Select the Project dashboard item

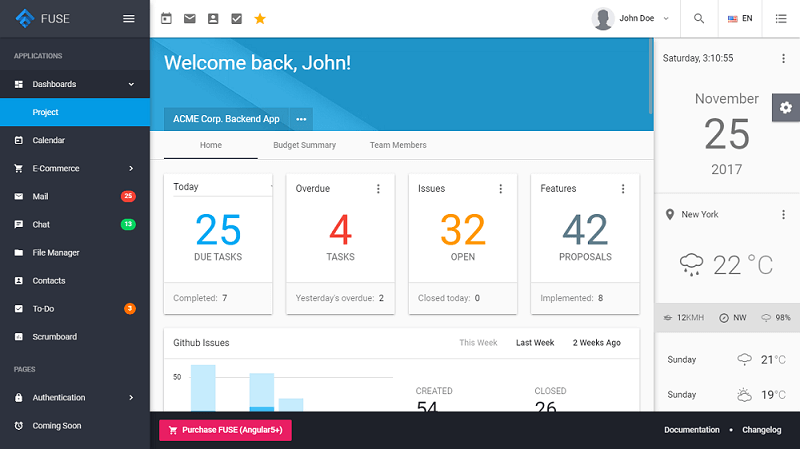coord(75,112)
